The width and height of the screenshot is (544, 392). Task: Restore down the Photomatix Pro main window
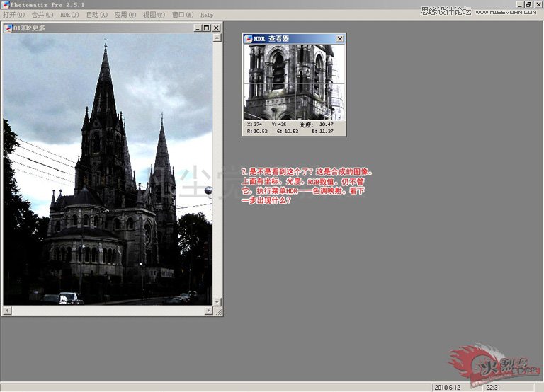pos(528,4)
